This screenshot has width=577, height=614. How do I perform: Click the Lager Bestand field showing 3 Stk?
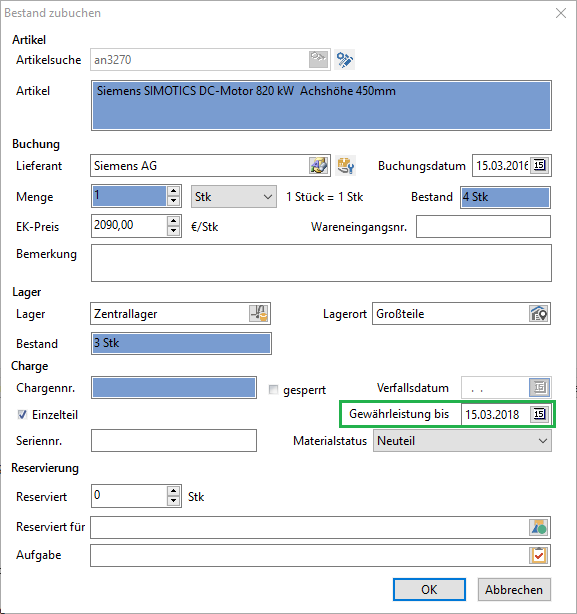[181, 343]
